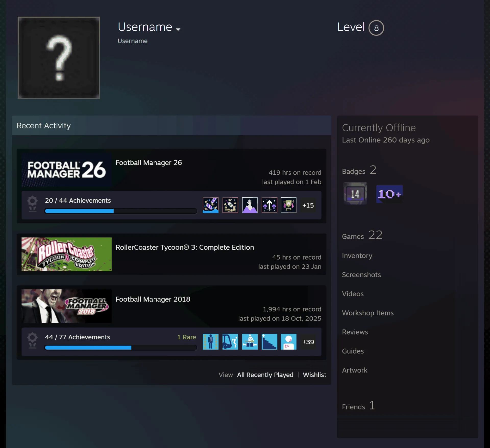The image size is (490, 448).
Task: Click the Football Manager 2018 title link
Action: 153,299
